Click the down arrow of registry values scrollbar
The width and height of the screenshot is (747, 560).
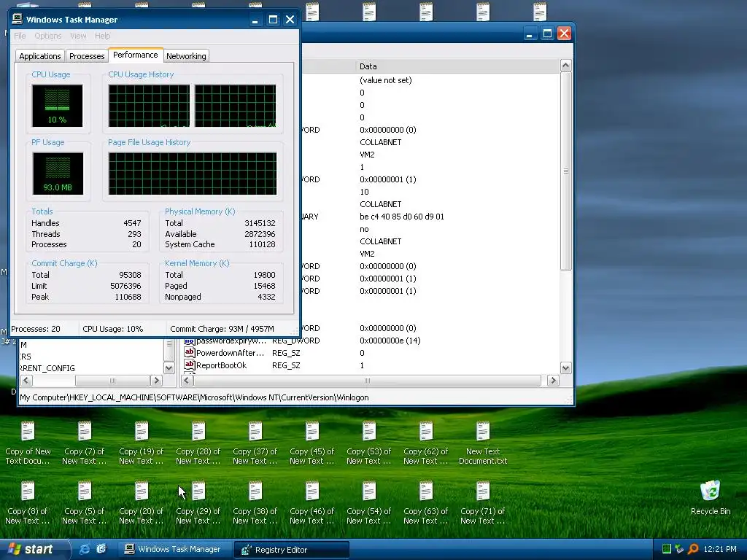565,367
